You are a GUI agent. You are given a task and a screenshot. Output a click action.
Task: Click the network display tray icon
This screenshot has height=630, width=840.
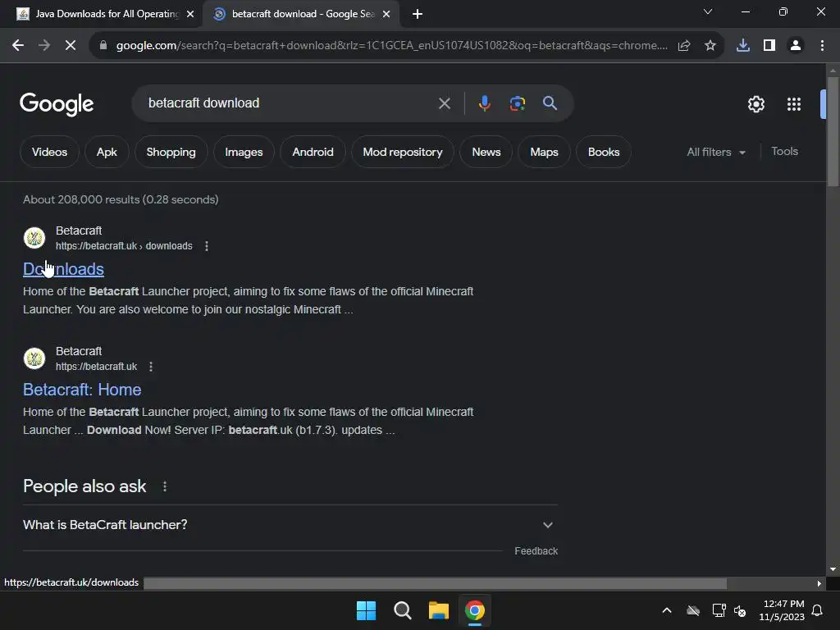pyautogui.click(x=719, y=610)
